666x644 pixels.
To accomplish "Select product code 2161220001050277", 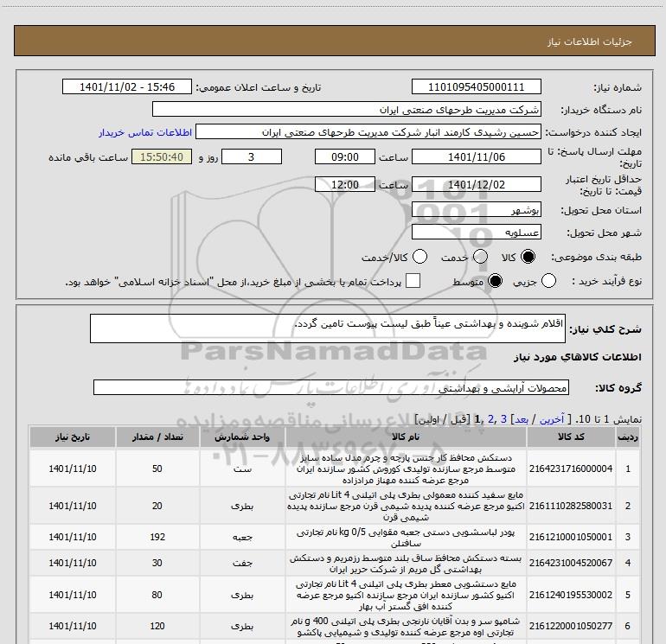I will (571, 626).
